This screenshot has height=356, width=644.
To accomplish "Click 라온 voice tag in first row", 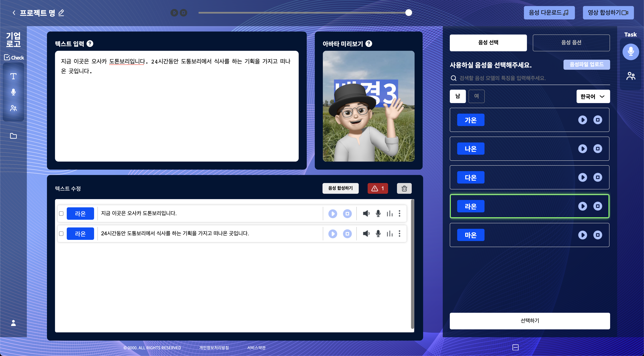I will pyautogui.click(x=80, y=214).
